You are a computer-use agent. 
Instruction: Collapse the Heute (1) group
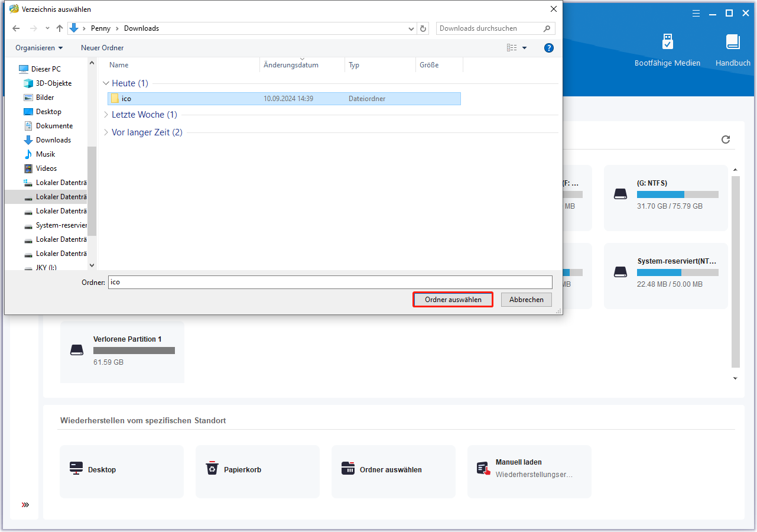point(106,83)
